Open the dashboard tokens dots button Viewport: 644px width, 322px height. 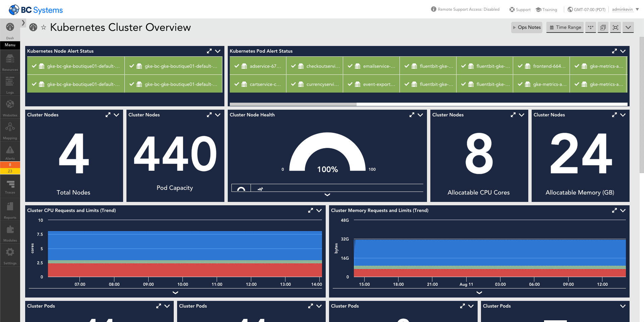click(591, 27)
